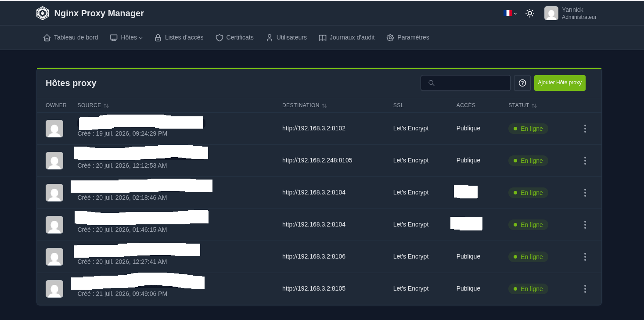This screenshot has height=320, width=644.
Task: Go to Tableau de bord
Action: (x=71, y=38)
